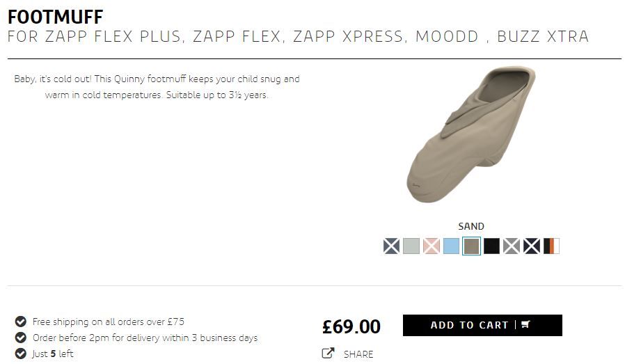Screen dimensions: 625x364
Task: Click the checkmark icon beside free shipping
Action: pyautogui.click(x=21, y=322)
